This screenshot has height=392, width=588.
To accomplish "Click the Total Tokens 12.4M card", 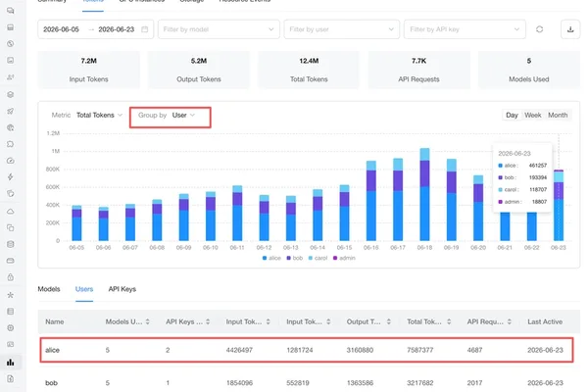I will tap(309, 70).
